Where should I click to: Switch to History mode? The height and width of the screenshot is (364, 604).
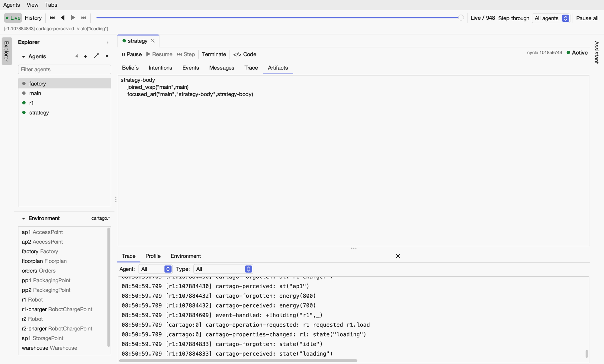click(x=33, y=18)
